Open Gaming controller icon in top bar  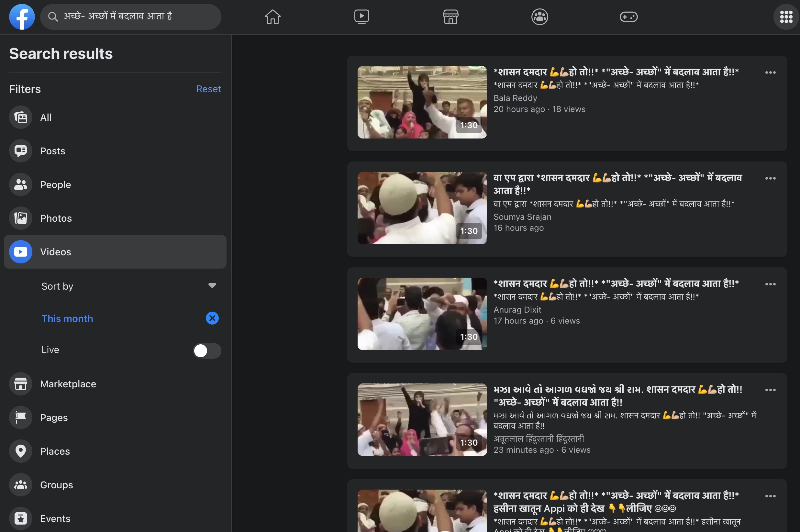pyautogui.click(x=629, y=17)
